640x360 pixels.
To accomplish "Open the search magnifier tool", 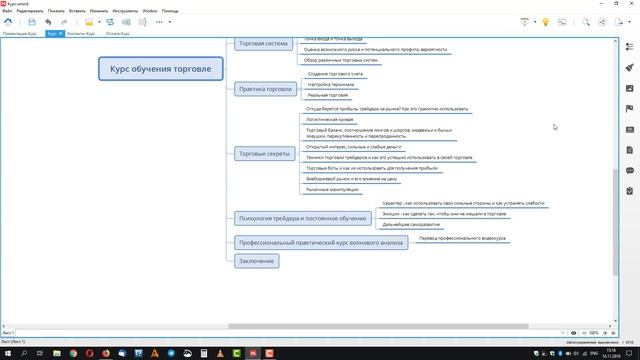I will coord(586,22).
